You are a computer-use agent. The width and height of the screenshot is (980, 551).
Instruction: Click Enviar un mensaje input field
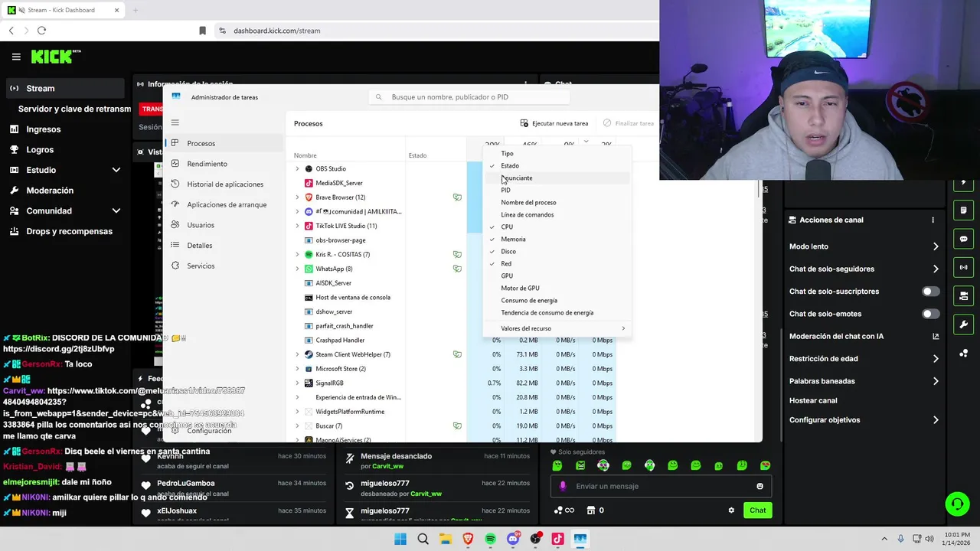[x=661, y=486]
